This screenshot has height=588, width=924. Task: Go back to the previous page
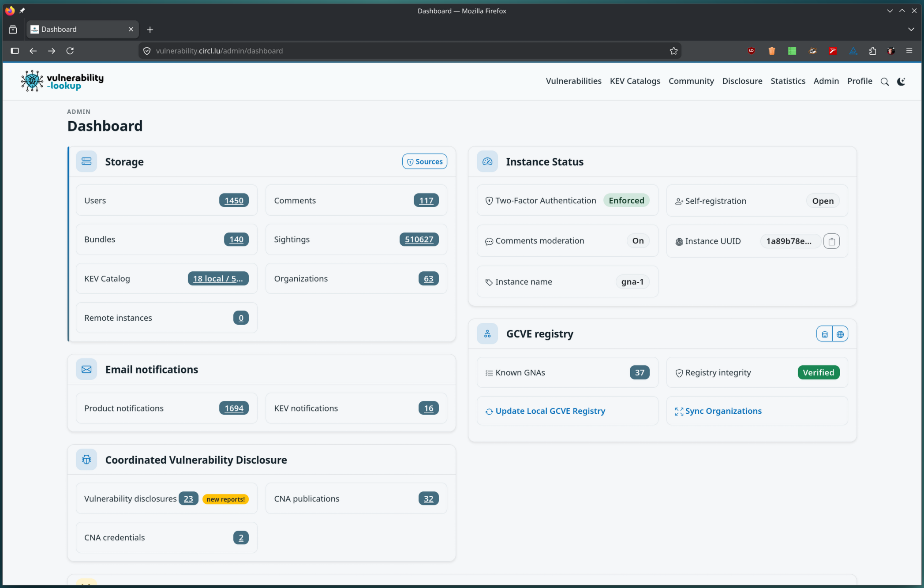pyautogui.click(x=33, y=51)
